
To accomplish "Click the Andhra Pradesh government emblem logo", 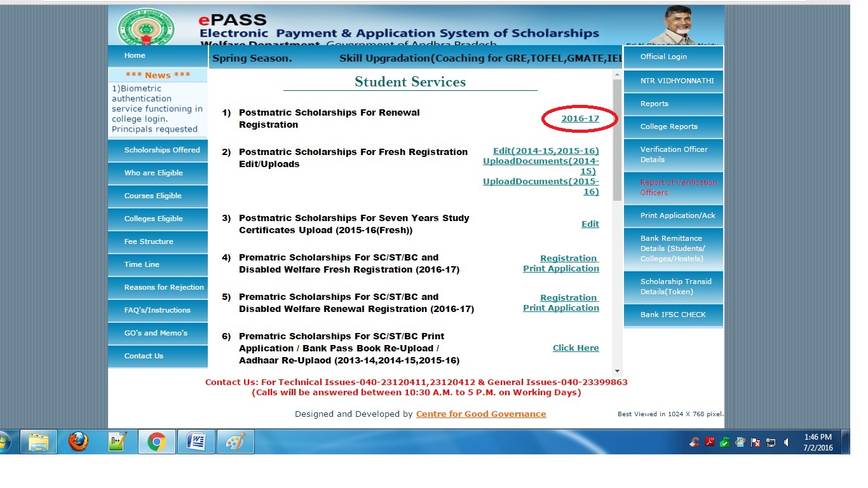I will click(147, 27).
